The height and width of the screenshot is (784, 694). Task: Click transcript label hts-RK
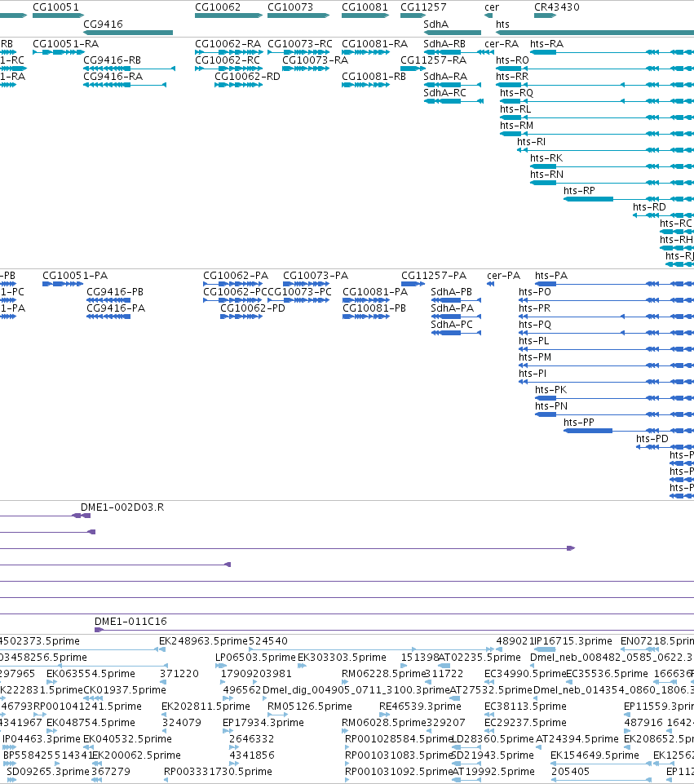(546, 157)
